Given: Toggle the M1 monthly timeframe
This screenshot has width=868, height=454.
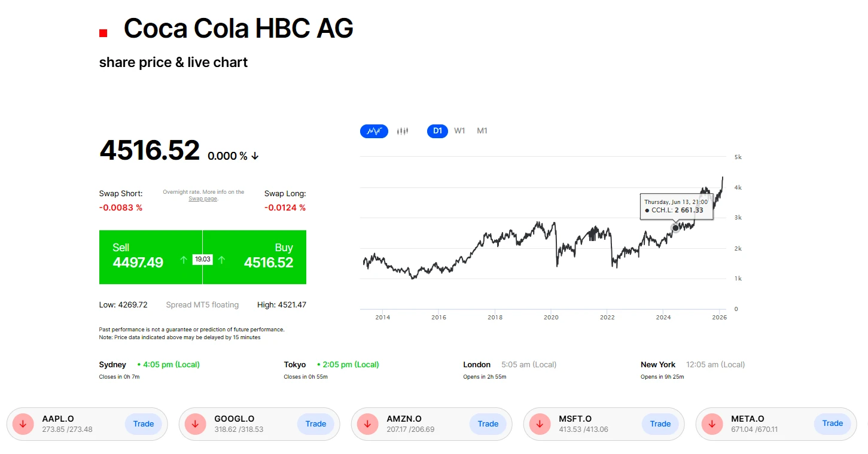Looking at the screenshot, I should tap(482, 130).
